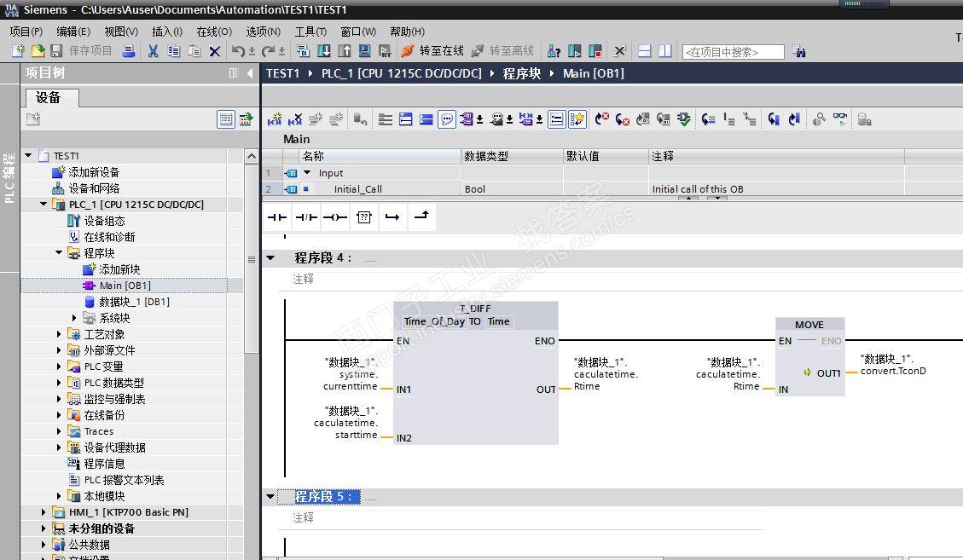Upload from device with the up-arrow icon
963x560 pixels.
(344, 51)
